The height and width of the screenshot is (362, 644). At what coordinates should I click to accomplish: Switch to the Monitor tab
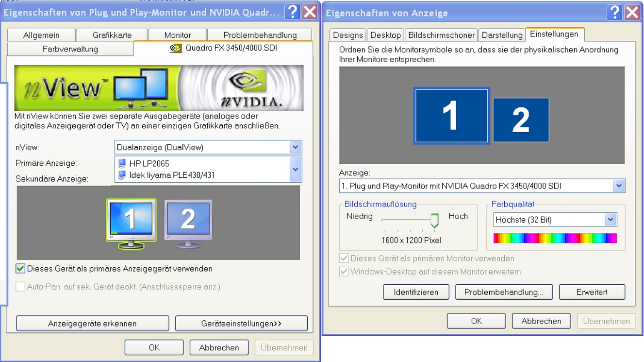point(178,35)
